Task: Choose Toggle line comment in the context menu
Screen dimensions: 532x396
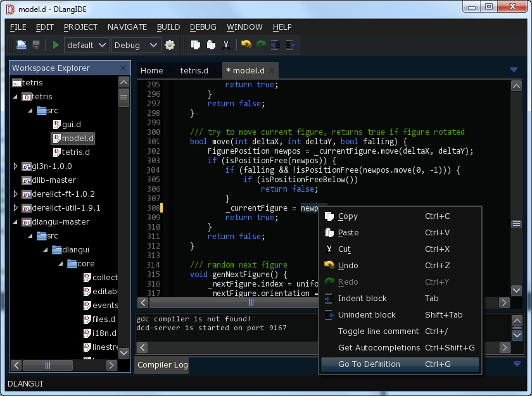Action: click(x=377, y=331)
